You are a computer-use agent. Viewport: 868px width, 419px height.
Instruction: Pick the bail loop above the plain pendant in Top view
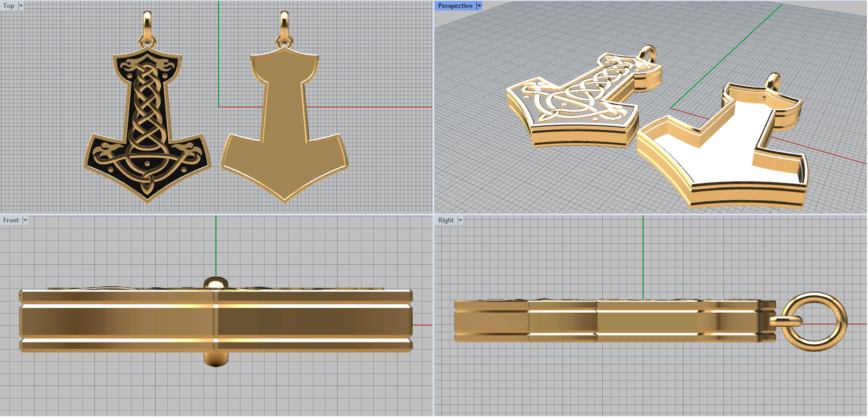coord(284,24)
